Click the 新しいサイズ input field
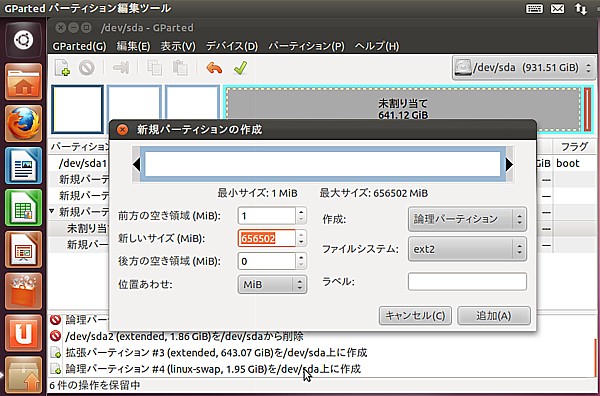 pyautogui.click(x=267, y=238)
